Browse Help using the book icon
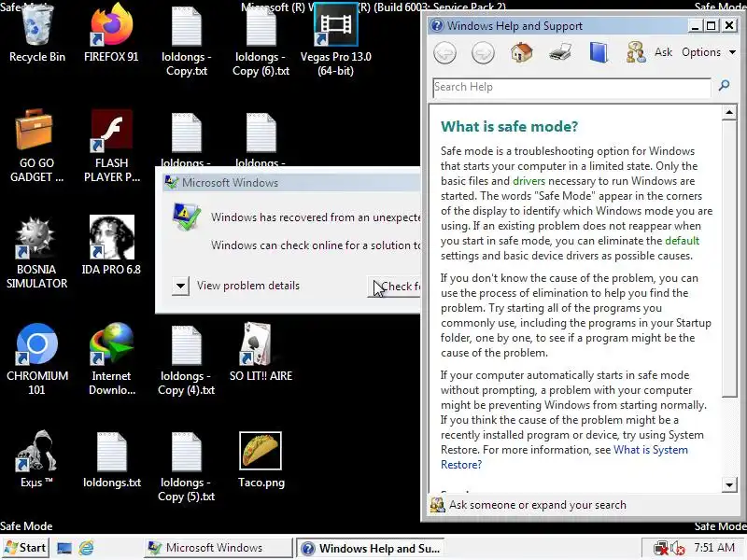The width and height of the screenshot is (747, 560). (599, 52)
